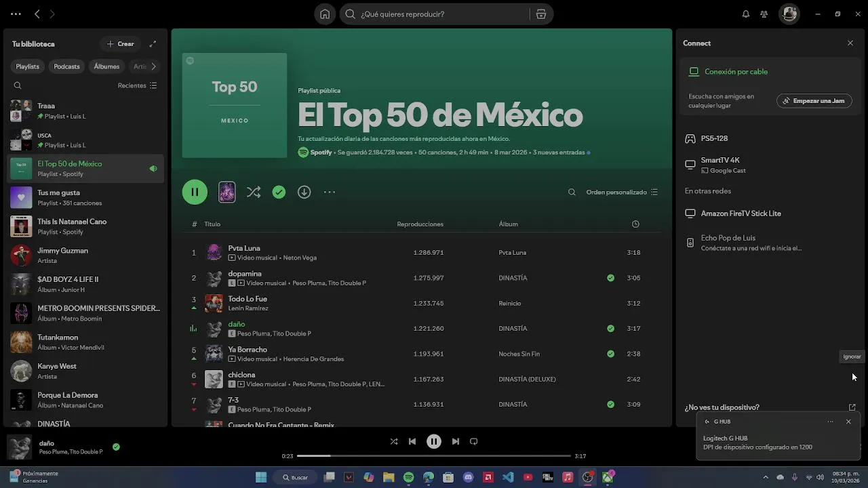Open Jimmy Guzman artist in library
The image size is (868, 488).
[85, 256]
